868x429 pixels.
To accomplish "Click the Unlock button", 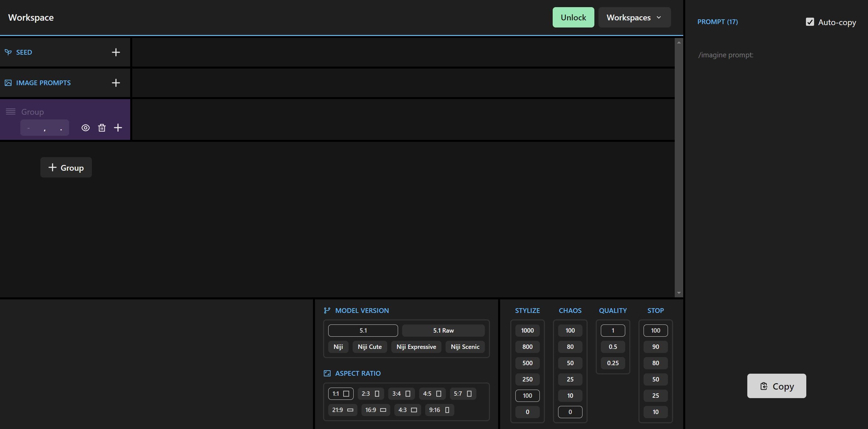I will [x=573, y=17].
